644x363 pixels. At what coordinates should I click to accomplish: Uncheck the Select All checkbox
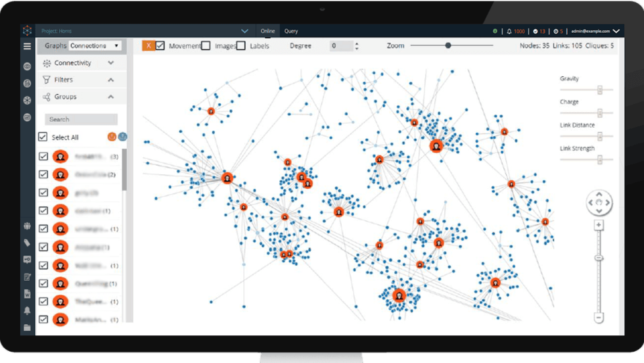(43, 137)
